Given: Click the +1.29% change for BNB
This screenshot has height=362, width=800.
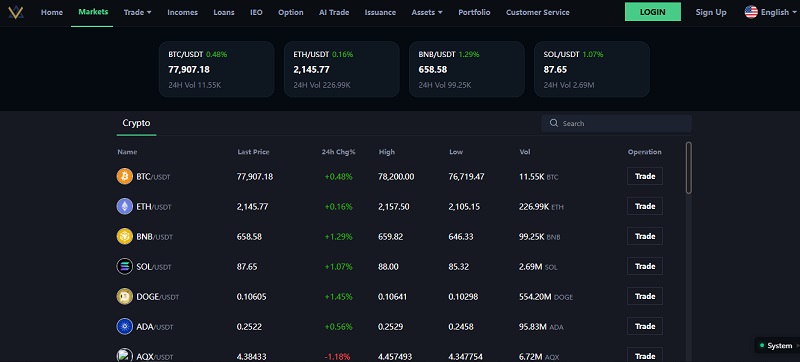Looking at the screenshot, I should 338,237.
